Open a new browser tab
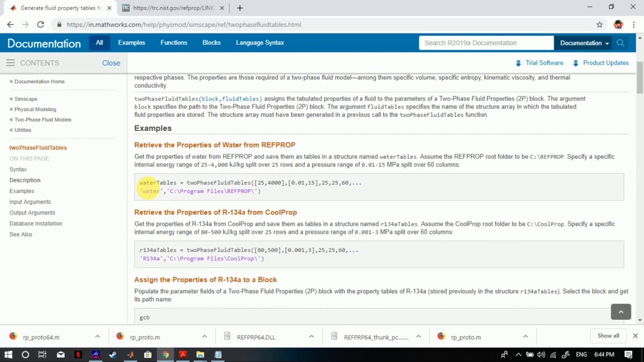This screenshot has width=644, height=362. pos(239,8)
